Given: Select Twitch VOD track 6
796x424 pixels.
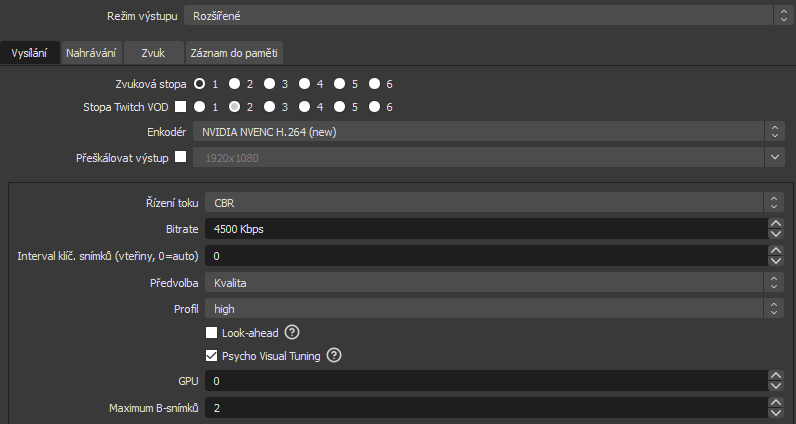Looking at the screenshot, I should (375, 107).
